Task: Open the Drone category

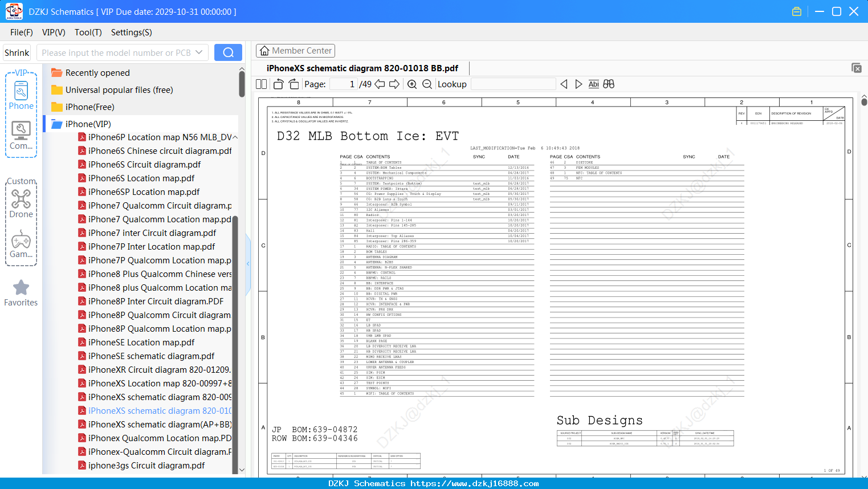Action: [21, 203]
